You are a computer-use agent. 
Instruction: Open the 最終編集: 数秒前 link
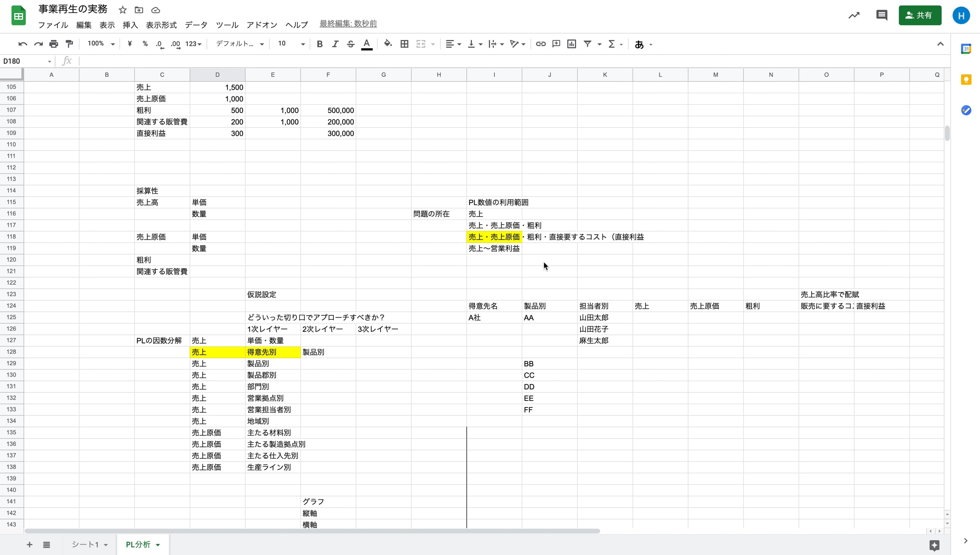click(348, 24)
